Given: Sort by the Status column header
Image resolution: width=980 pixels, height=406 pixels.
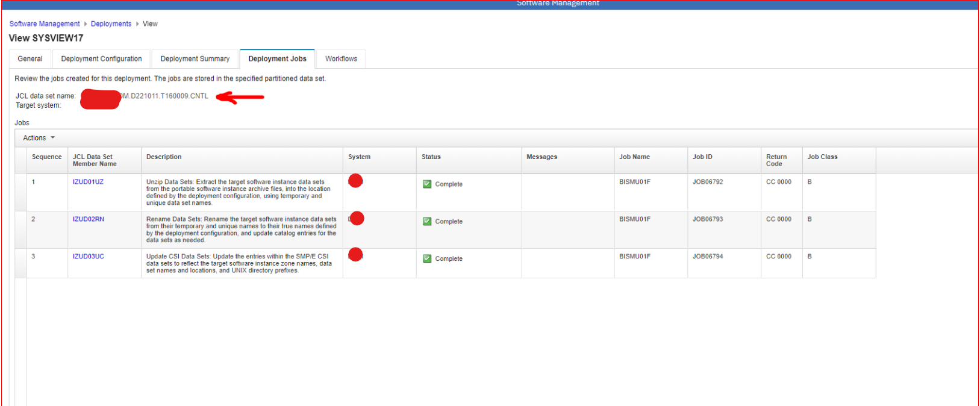Looking at the screenshot, I should tap(431, 157).
